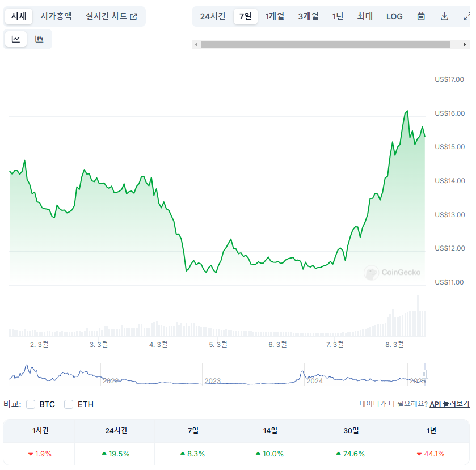The height and width of the screenshot is (470, 476).
Task: Click the US$16.00 axis label
Action: 449,113
